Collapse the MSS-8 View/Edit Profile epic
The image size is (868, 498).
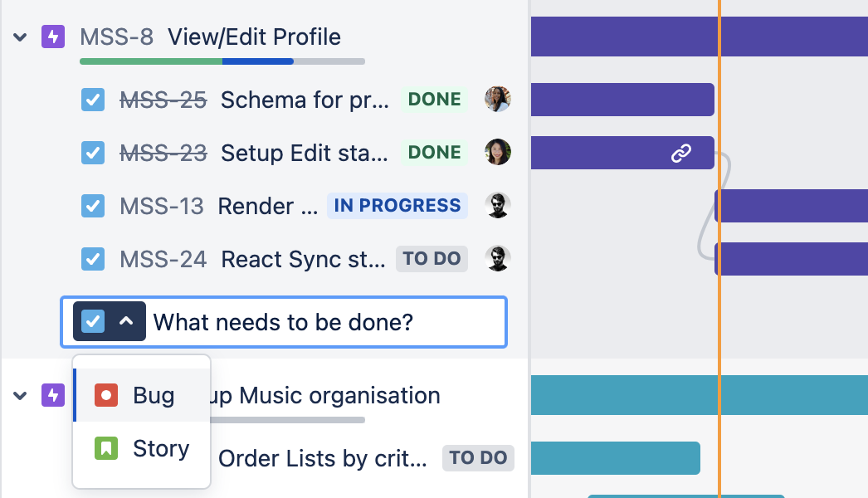tap(18, 37)
